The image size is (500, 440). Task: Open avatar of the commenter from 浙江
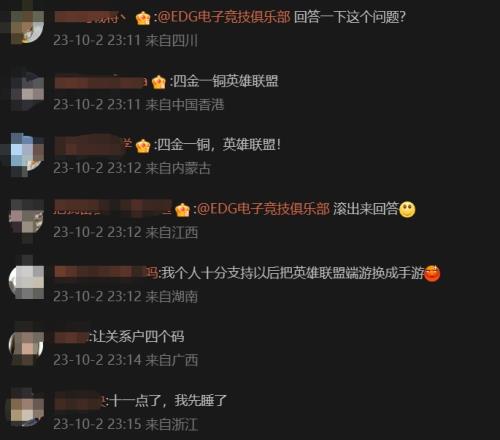[x=27, y=410]
